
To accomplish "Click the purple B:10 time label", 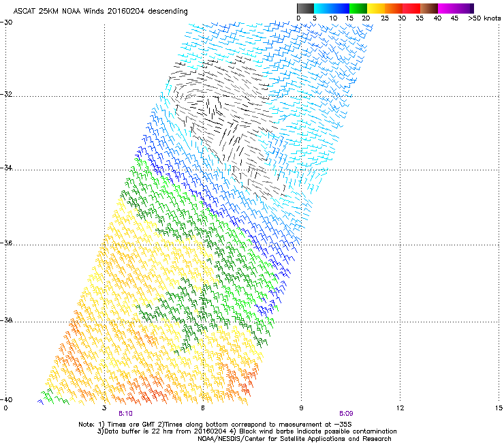I will pos(125,414).
